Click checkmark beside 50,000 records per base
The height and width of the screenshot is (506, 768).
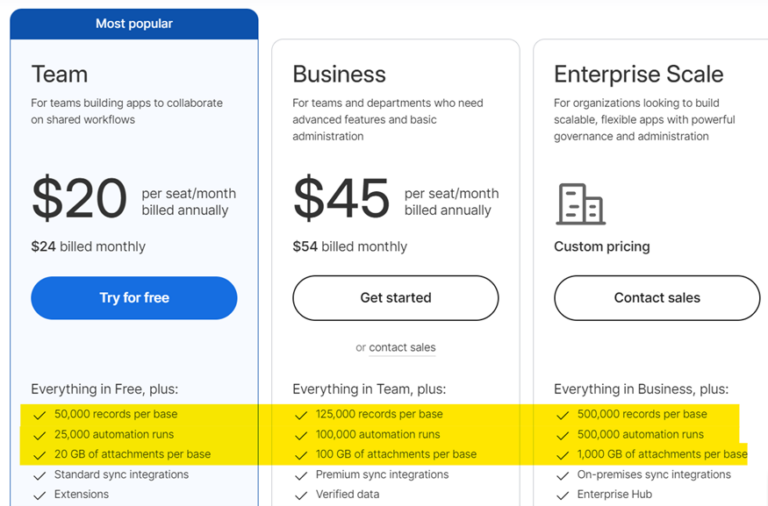click(x=39, y=414)
